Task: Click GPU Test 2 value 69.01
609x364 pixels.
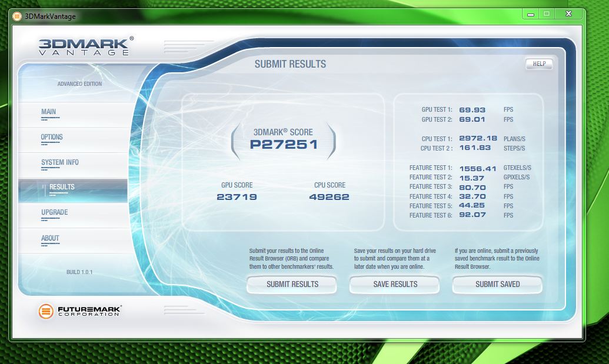Action: click(x=472, y=119)
